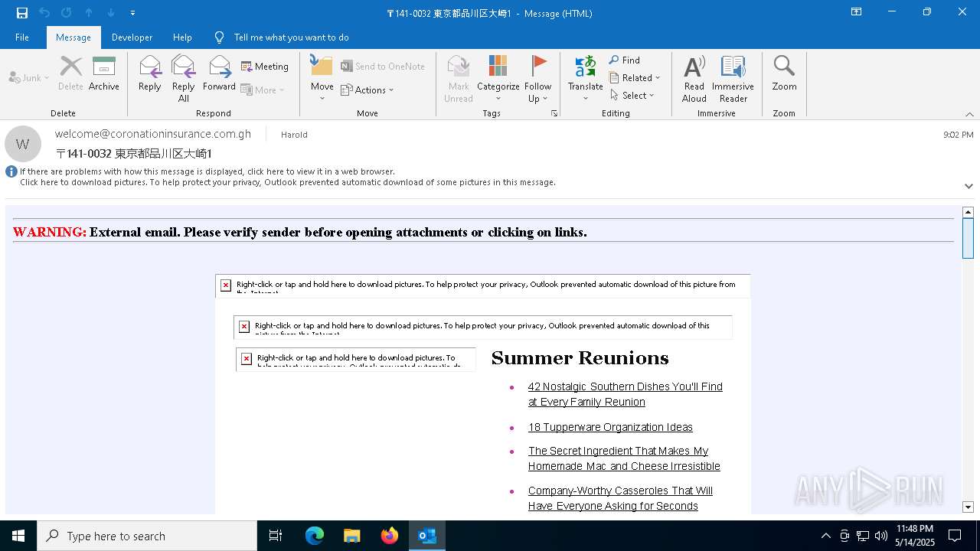The width and height of the screenshot is (980, 551).
Task: Open the Tags dialog launcher
Action: pyautogui.click(x=554, y=113)
